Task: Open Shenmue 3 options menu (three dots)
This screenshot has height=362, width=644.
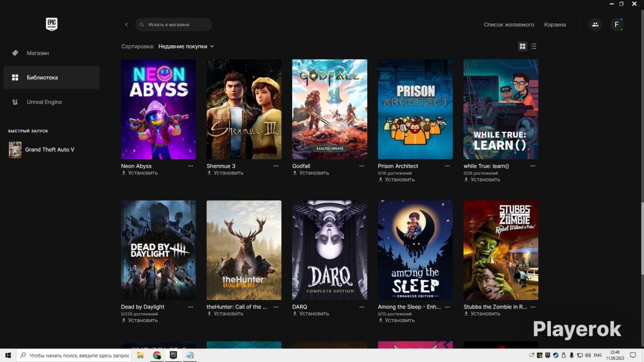Action: tap(276, 166)
